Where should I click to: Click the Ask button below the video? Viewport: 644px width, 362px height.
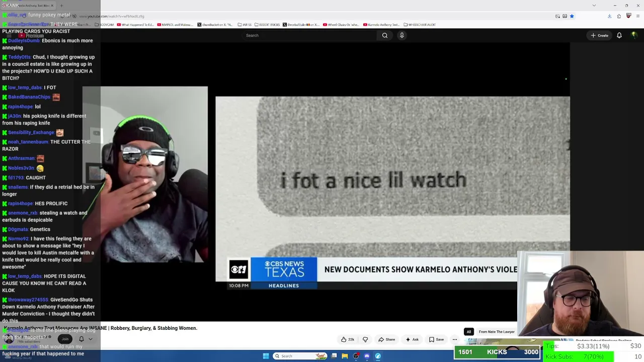412,339
